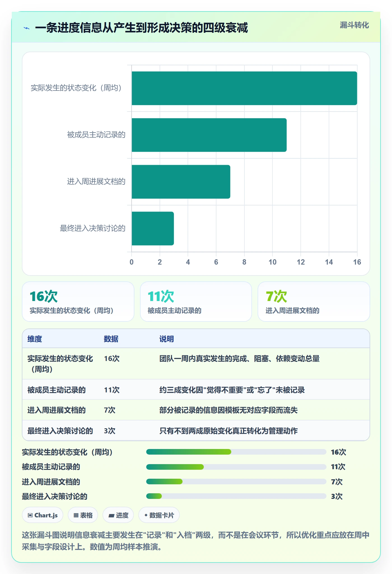Click the x-axis tick label 16

pyautogui.click(x=357, y=262)
